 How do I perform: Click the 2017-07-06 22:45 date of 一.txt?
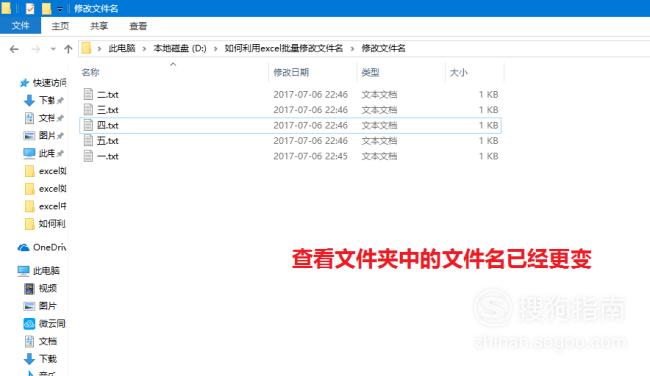click(310, 156)
